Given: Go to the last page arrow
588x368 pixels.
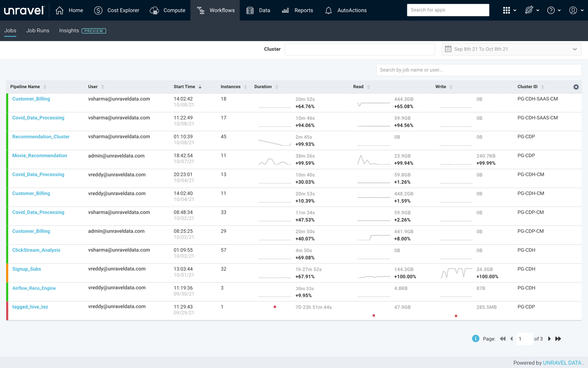Looking at the screenshot, I should point(558,339).
